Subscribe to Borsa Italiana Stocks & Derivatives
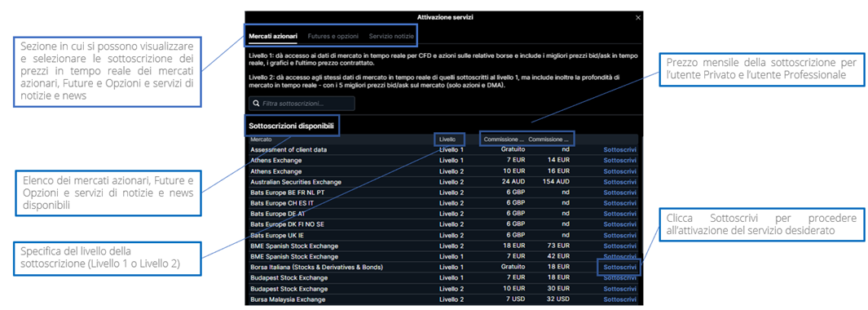 620,268
